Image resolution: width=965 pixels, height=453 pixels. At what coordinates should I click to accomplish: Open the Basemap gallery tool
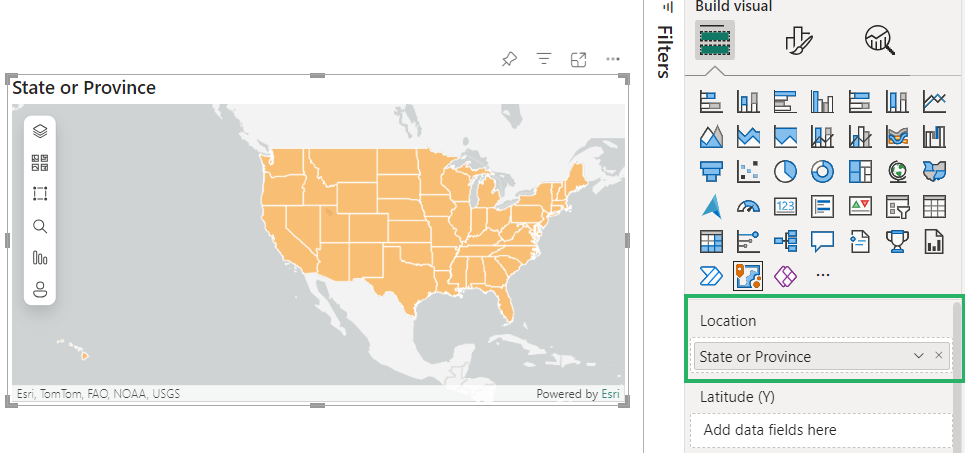(x=40, y=162)
